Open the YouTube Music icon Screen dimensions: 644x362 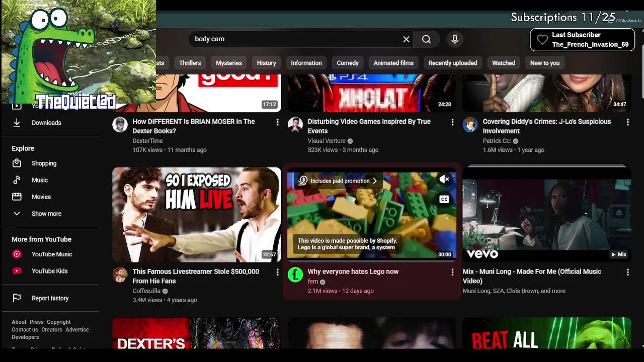17,254
